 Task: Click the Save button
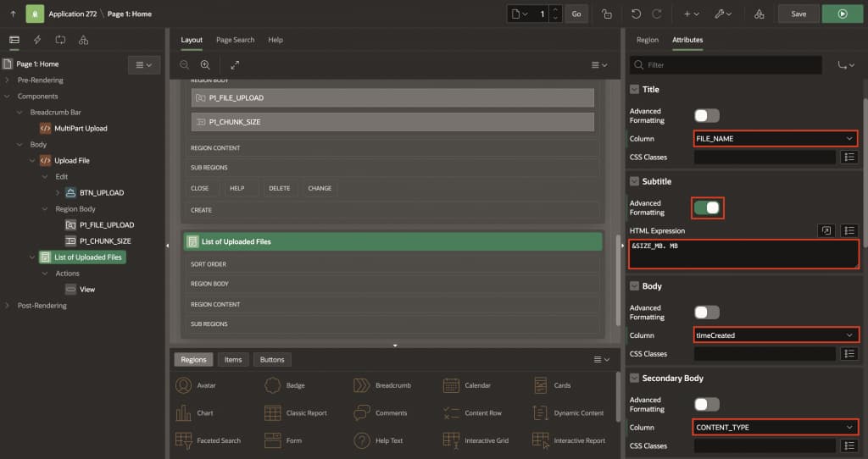pos(798,14)
